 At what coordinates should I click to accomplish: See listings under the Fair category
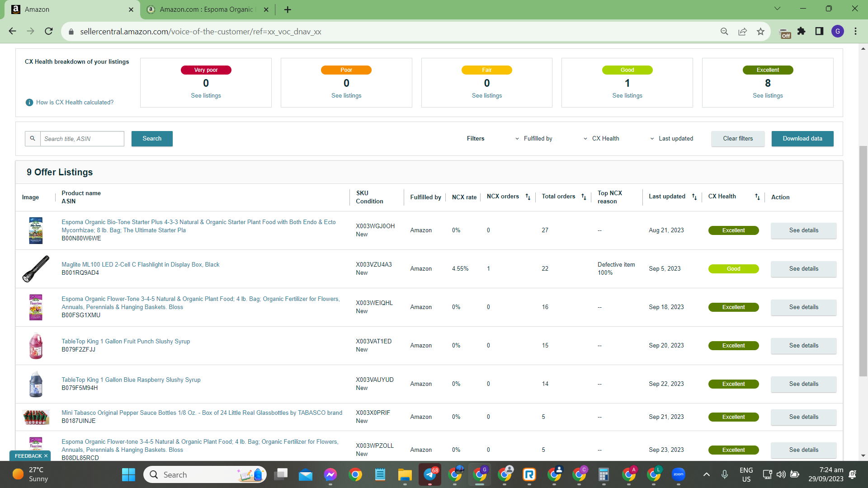487,96
